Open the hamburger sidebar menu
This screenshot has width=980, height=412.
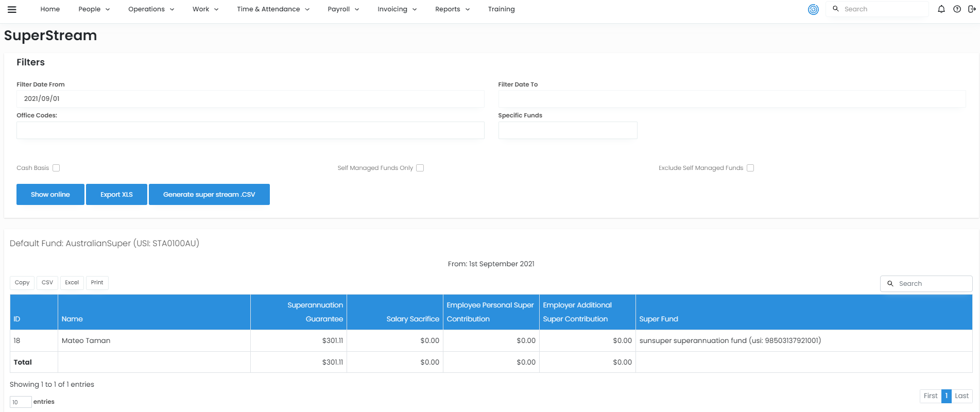[12, 9]
